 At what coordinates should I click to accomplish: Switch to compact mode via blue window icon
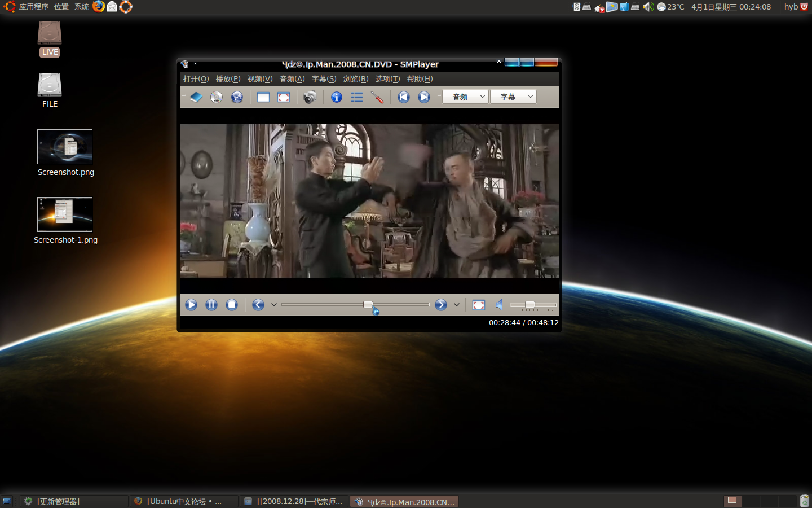coord(263,97)
